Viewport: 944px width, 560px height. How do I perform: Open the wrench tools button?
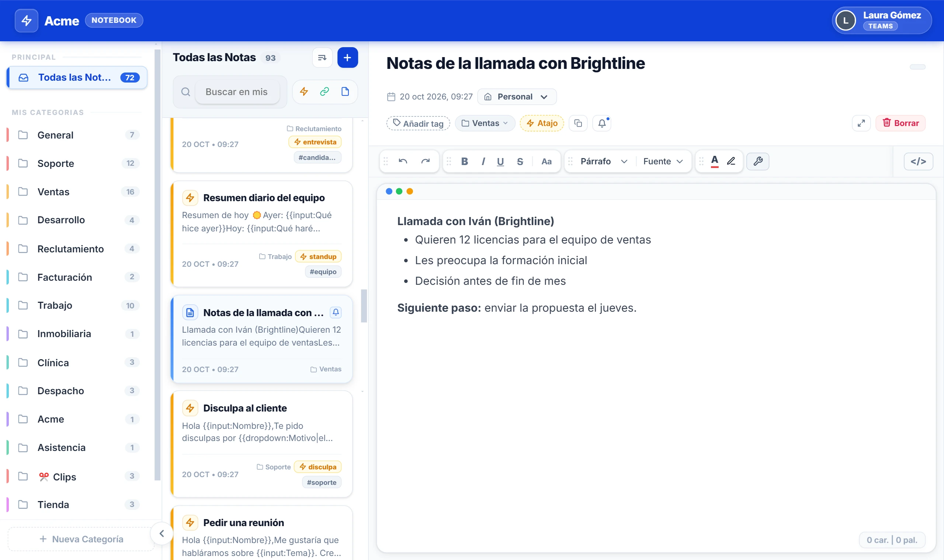[x=758, y=161]
